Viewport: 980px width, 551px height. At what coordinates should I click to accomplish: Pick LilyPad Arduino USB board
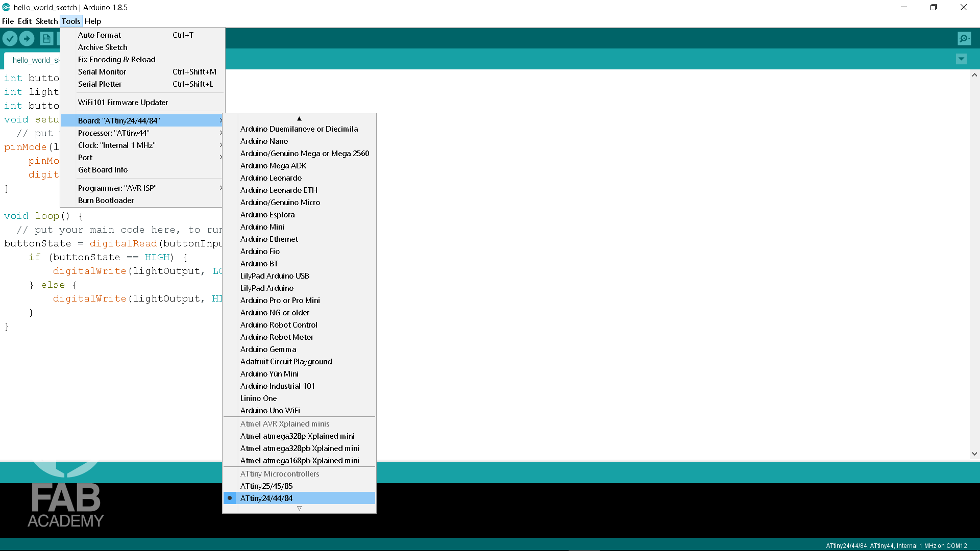(299, 276)
